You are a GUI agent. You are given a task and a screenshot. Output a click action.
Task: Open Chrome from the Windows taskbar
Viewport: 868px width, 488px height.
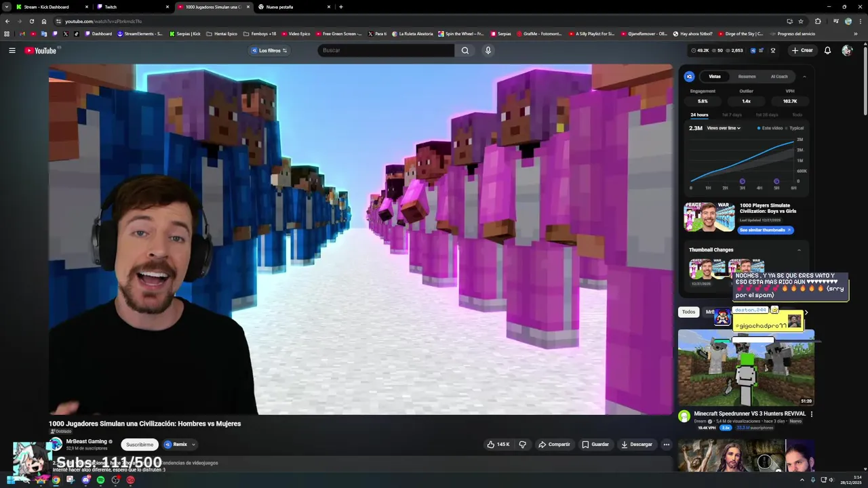56,480
